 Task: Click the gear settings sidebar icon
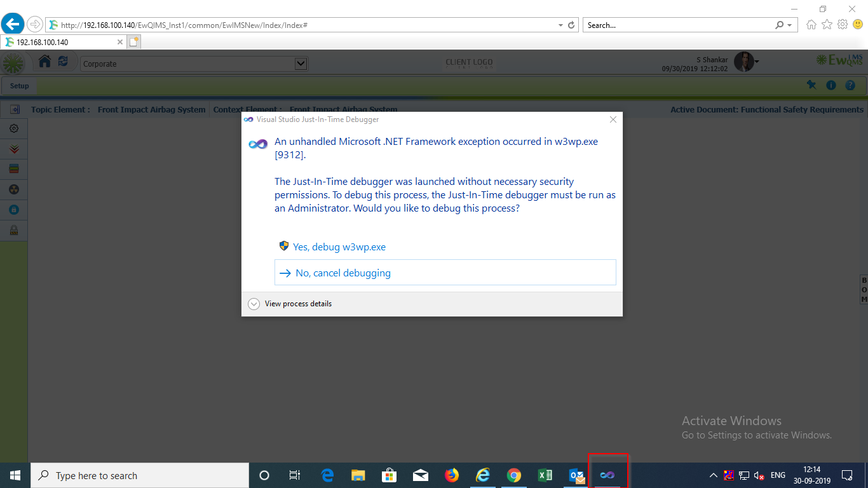(x=14, y=128)
